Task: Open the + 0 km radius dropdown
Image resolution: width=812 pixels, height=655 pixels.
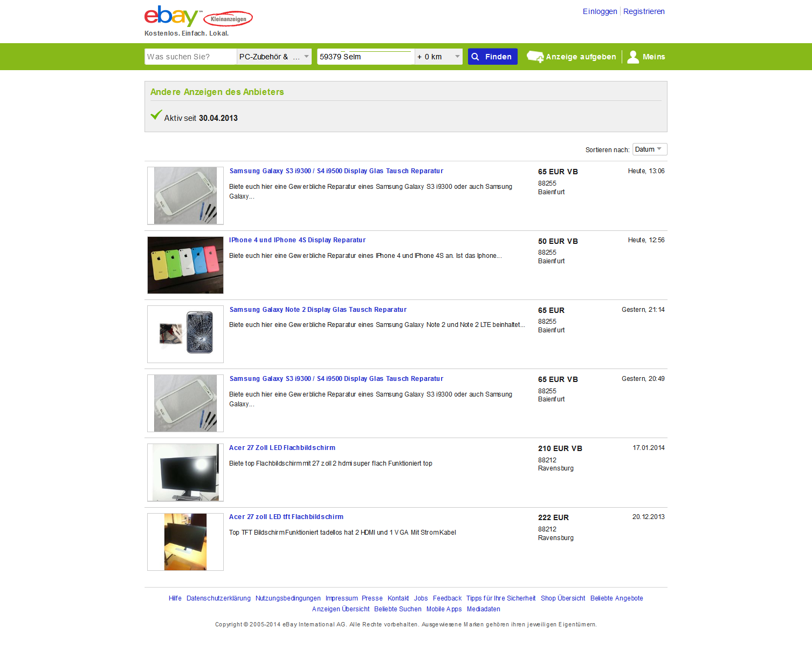Action: (438, 57)
